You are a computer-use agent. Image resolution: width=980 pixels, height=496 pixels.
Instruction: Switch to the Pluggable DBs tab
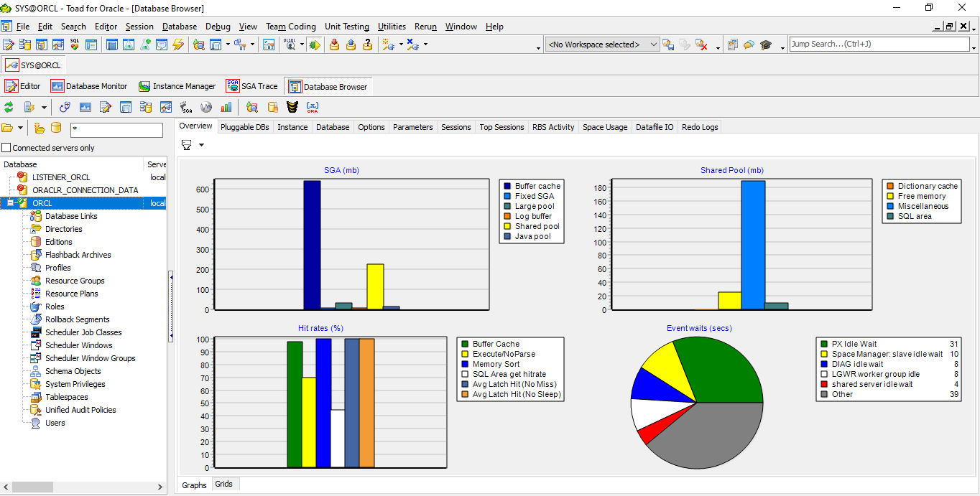(x=245, y=127)
